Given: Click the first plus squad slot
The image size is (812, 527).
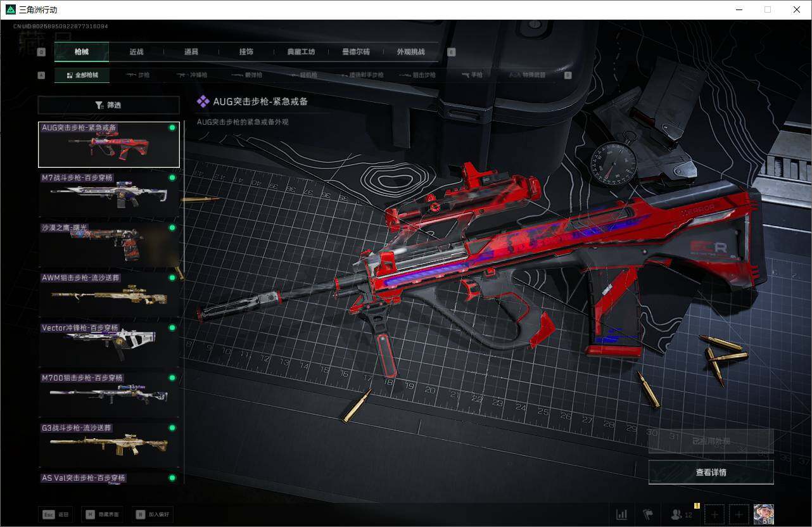Looking at the screenshot, I should click(714, 514).
